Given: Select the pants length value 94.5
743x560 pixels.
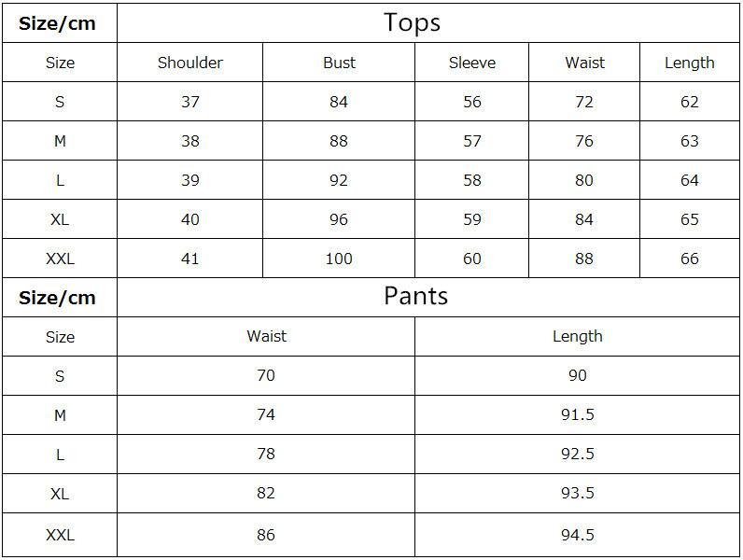Looking at the screenshot, I should tap(578, 535).
